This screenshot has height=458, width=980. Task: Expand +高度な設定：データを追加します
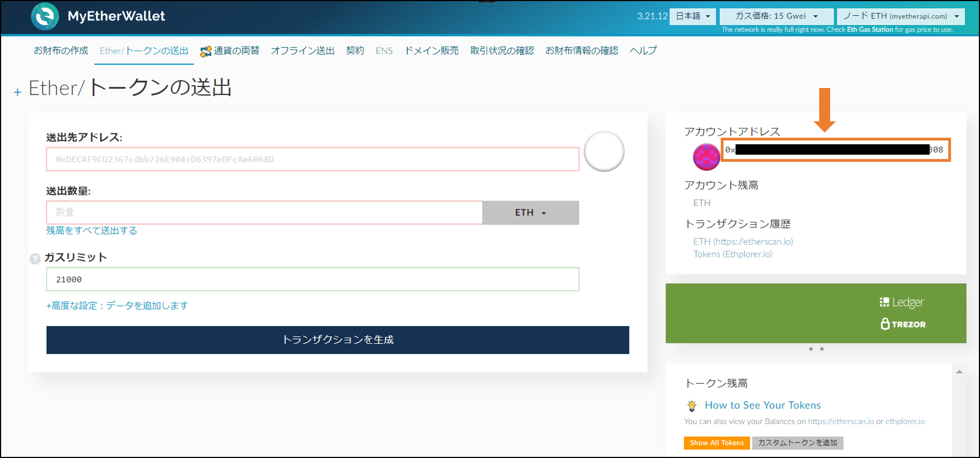(x=117, y=306)
